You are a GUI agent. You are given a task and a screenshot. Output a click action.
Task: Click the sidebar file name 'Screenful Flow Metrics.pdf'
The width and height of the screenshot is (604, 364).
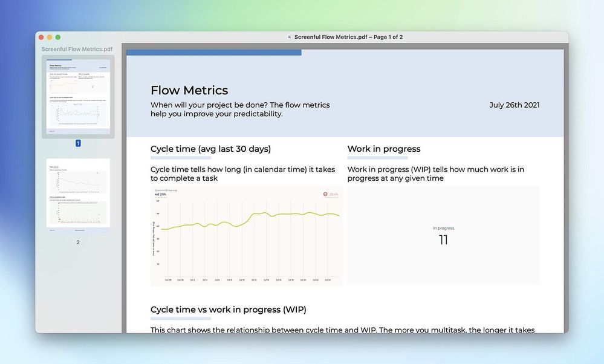77,49
